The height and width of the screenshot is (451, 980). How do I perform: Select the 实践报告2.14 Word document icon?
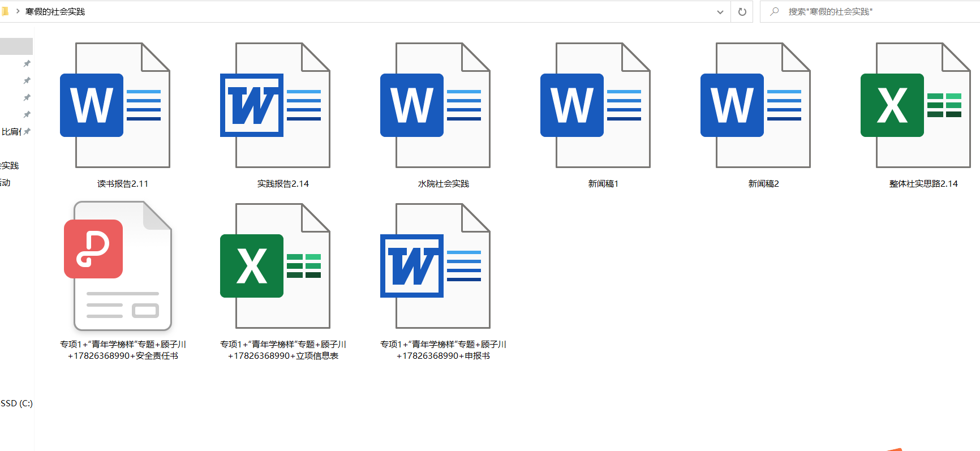(275, 105)
